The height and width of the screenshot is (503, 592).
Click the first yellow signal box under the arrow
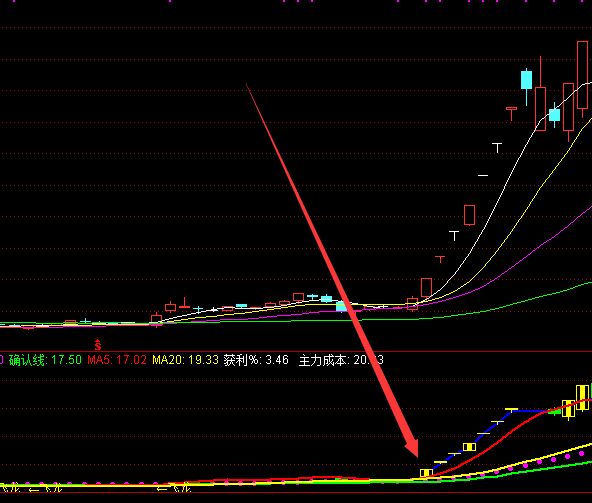(x=426, y=473)
